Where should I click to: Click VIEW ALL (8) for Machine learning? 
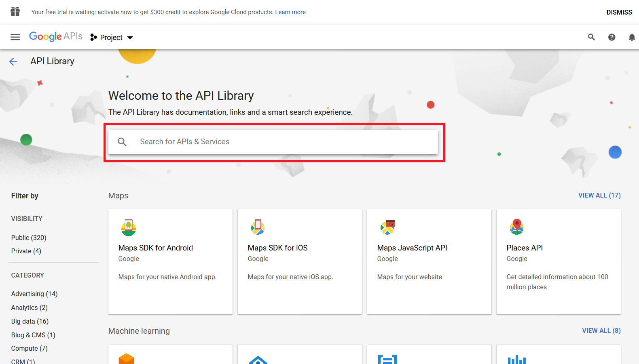point(601,330)
